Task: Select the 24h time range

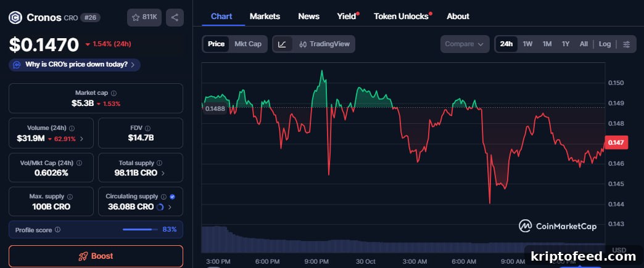Action: [506, 44]
